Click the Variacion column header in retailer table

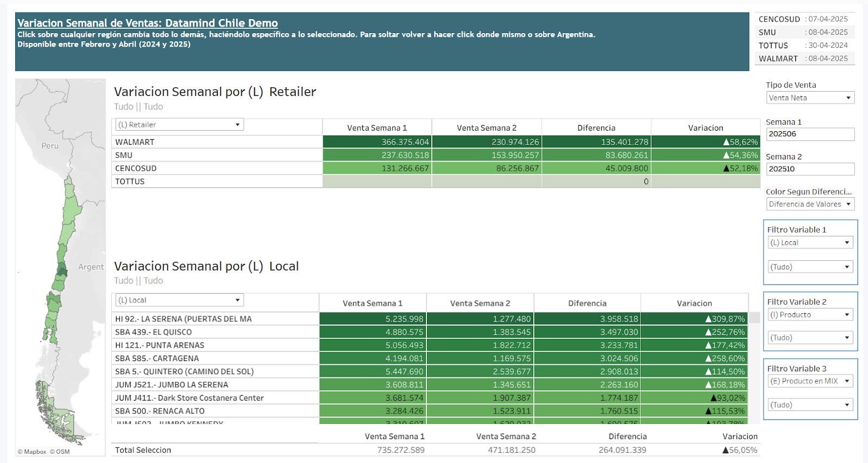tap(705, 128)
